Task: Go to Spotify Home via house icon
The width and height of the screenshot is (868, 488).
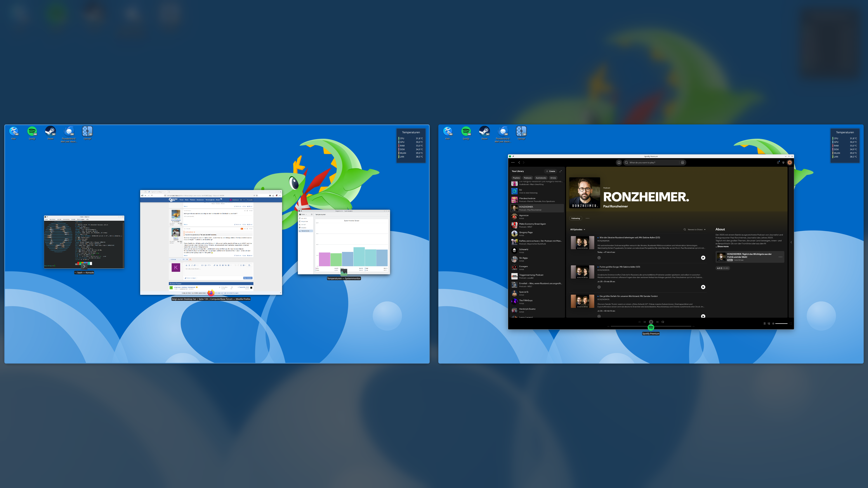Action: (619, 162)
